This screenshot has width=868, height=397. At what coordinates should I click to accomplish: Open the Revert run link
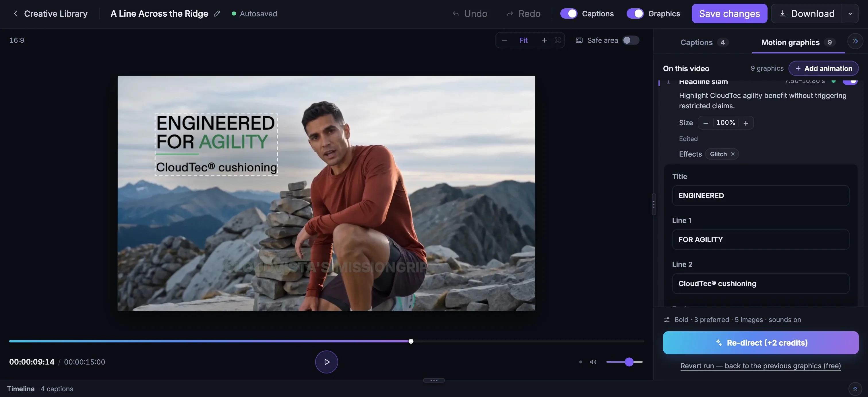click(761, 366)
